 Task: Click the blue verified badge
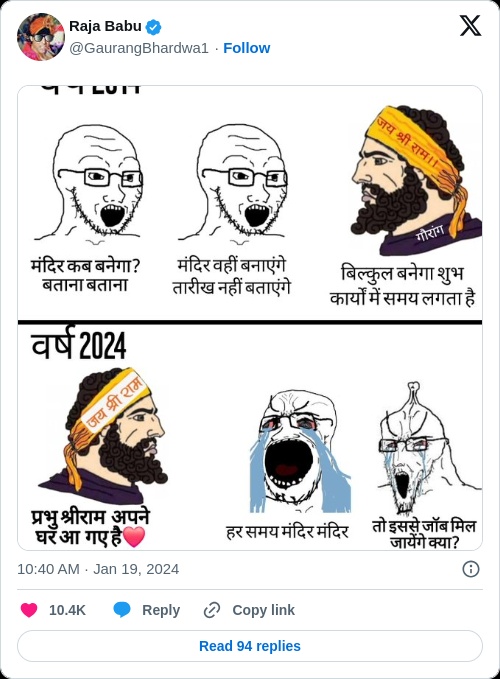click(153, 27)
